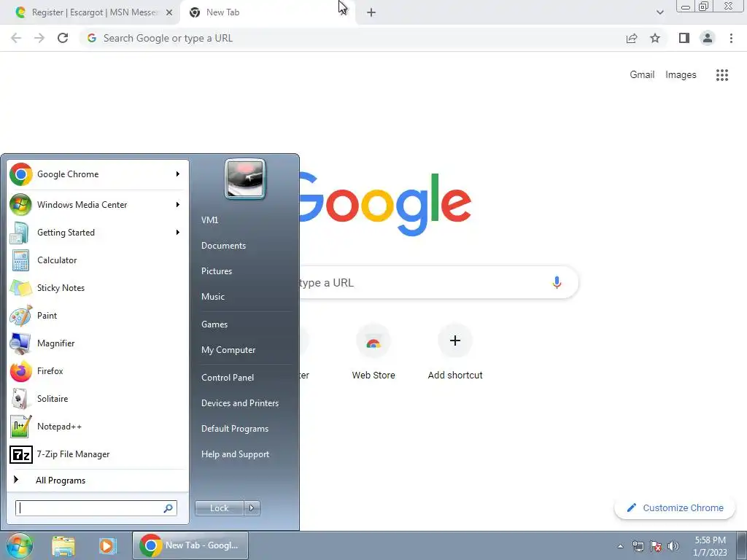Open Gmail link

pyautogui.click(x=642, y=75)
